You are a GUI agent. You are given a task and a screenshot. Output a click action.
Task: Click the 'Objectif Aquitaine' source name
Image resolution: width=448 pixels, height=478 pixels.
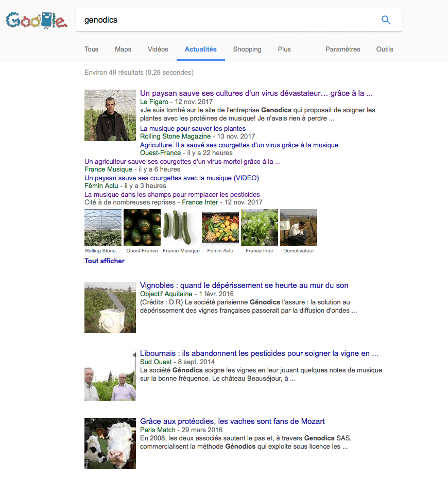(x=166, y=294)
